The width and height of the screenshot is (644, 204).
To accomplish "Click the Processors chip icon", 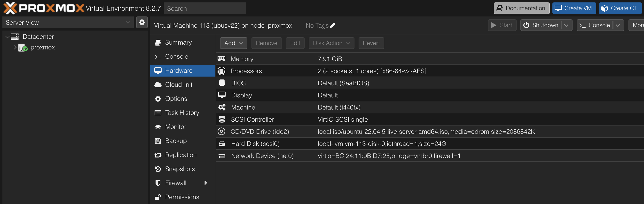I will [221, 71].
